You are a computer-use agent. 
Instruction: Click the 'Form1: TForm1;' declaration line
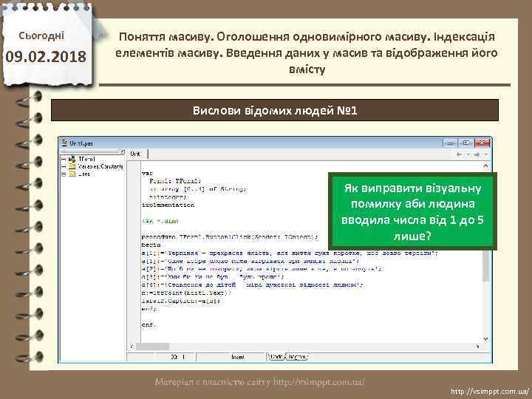click(x=175, y=181)
